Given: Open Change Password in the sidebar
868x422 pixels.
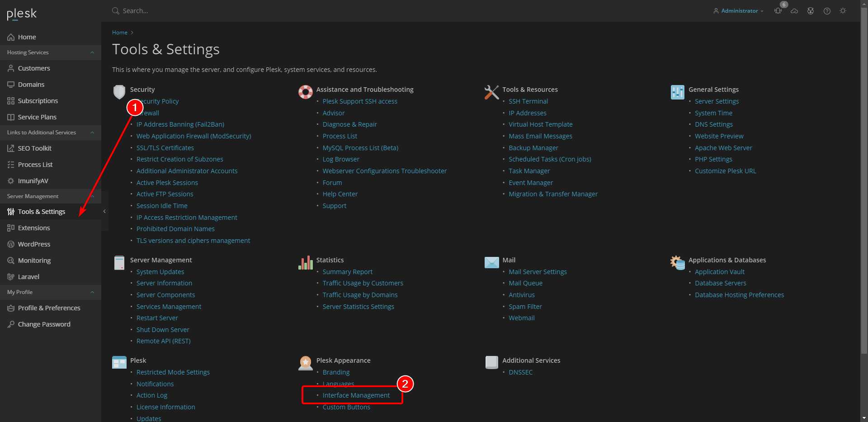Looking at the screenshot, I should [51, 324].
